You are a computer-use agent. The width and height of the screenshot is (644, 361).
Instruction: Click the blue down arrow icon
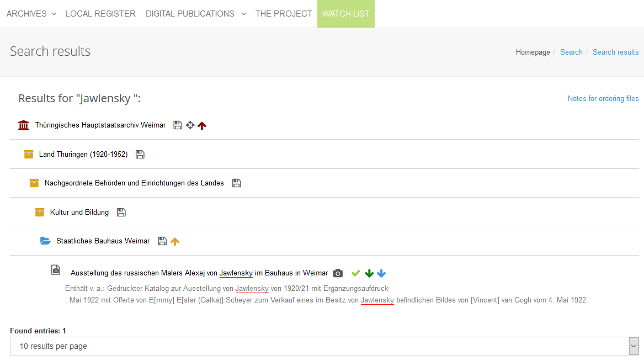381,273
